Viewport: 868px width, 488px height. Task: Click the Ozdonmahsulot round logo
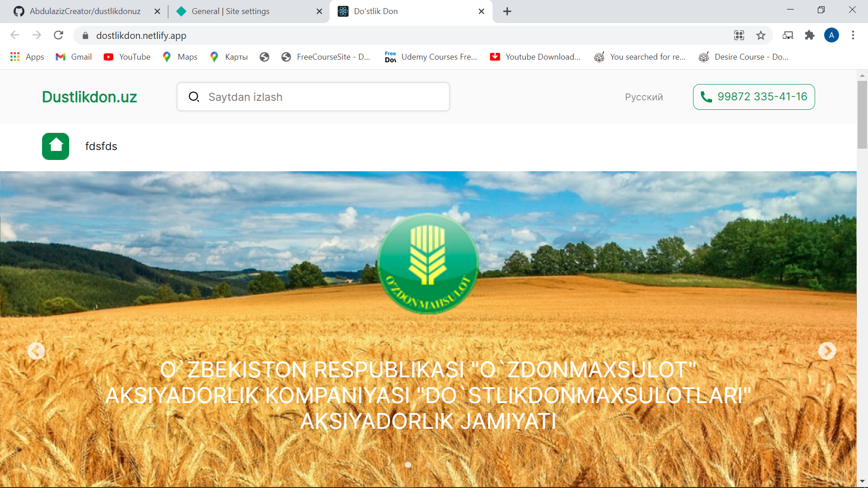(428, 263)
